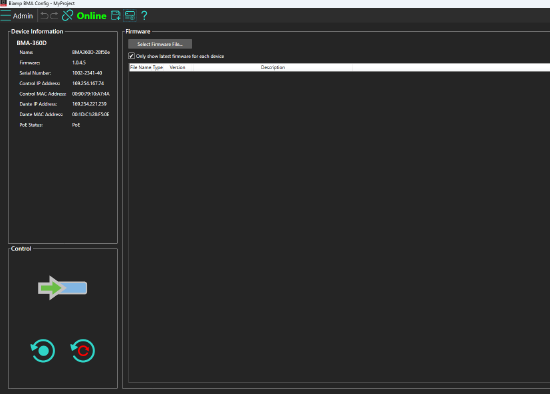Click the Control IP Address label

coord(40,83)
